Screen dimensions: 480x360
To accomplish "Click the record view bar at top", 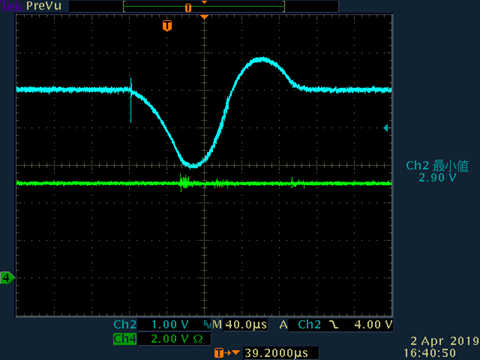I will coord(204,7).
